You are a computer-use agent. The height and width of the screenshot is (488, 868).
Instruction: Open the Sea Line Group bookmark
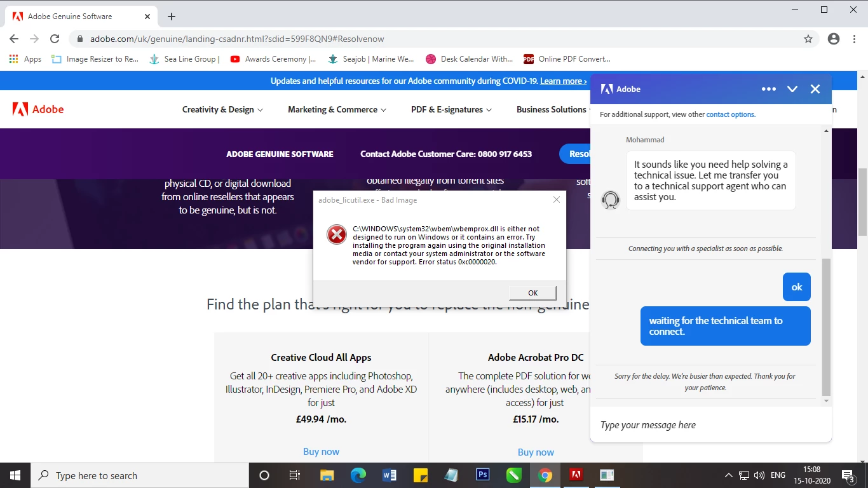[184, 59]
